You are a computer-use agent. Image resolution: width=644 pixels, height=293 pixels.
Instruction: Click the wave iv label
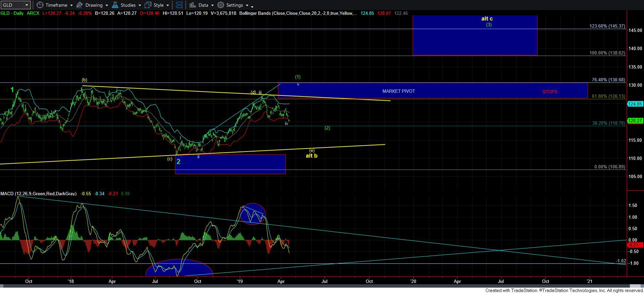click(x=286, y=124)
